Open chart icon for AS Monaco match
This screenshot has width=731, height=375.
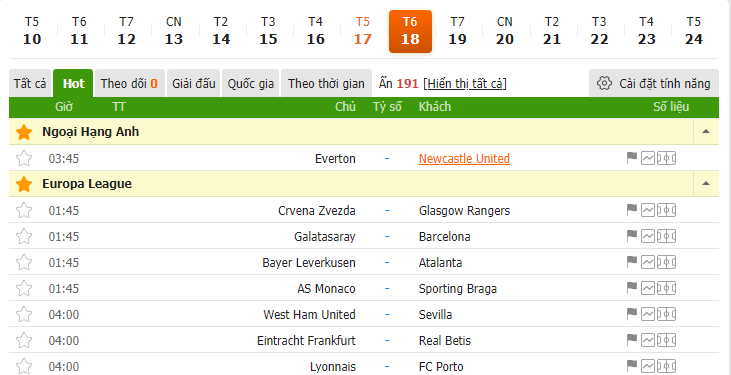coord(648,288)
